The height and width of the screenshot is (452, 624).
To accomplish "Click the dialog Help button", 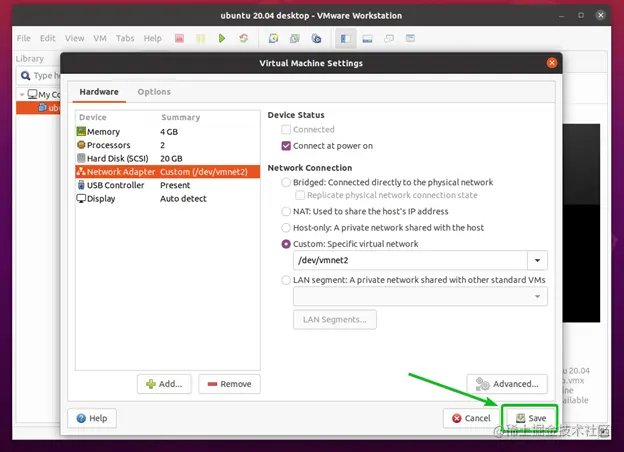I will click(x=92, y=418).
